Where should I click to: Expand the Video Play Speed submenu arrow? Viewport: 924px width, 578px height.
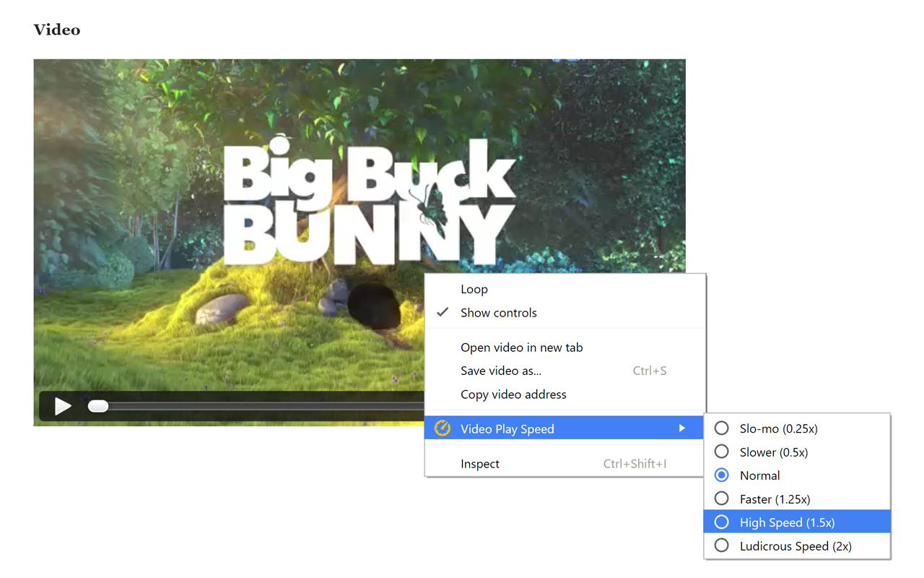coord(681,428)
